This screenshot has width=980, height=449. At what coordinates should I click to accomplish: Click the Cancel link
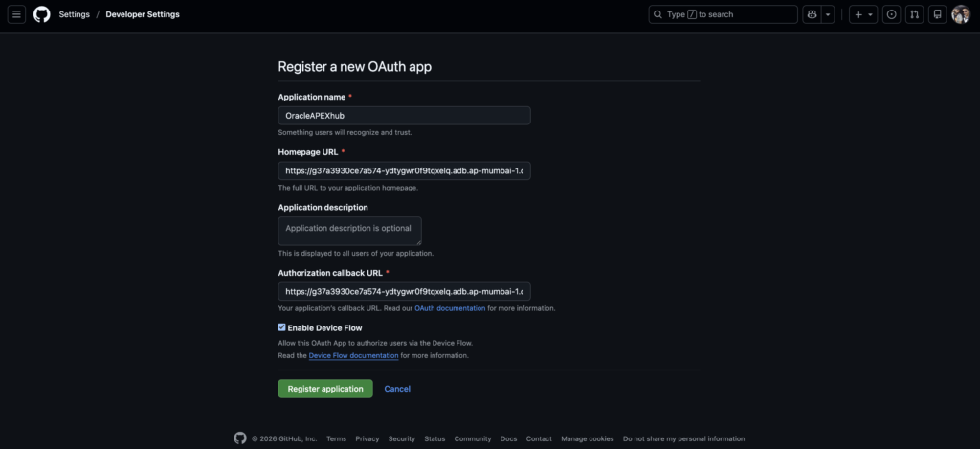point(397,389)
